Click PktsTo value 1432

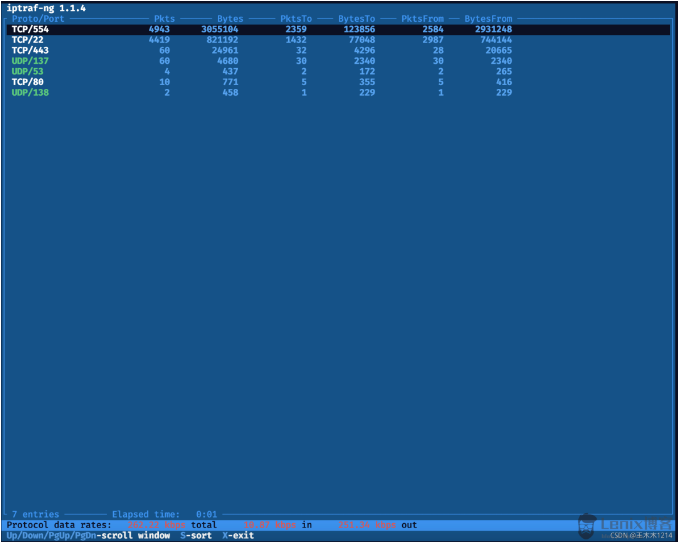click(x=296, y=40)
